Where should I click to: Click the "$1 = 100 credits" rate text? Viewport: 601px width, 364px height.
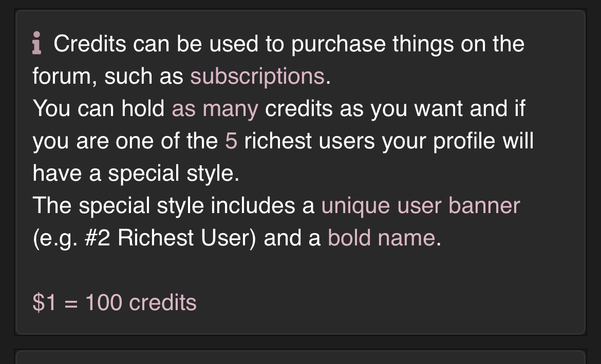click(115, 303)
